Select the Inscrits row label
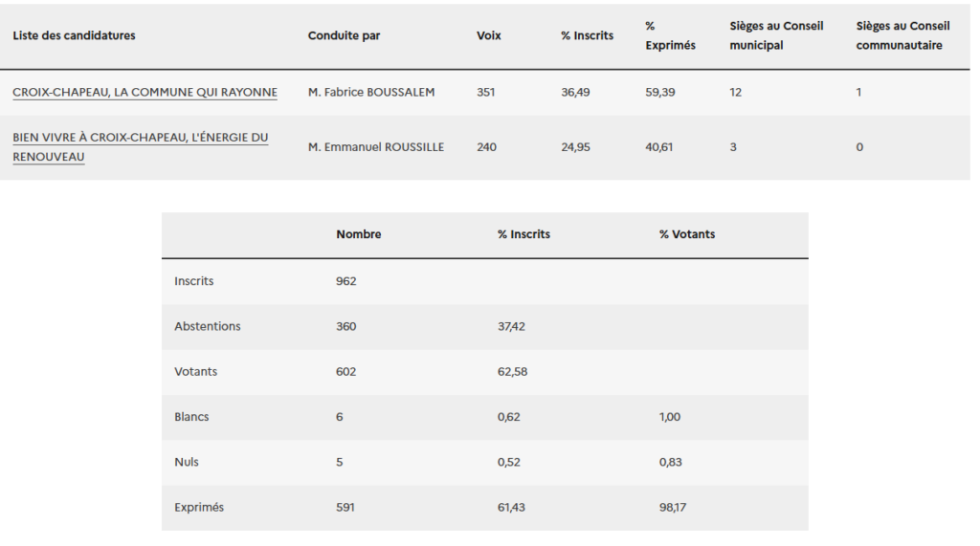The image size is (980, 546). [x=194, y=281]
